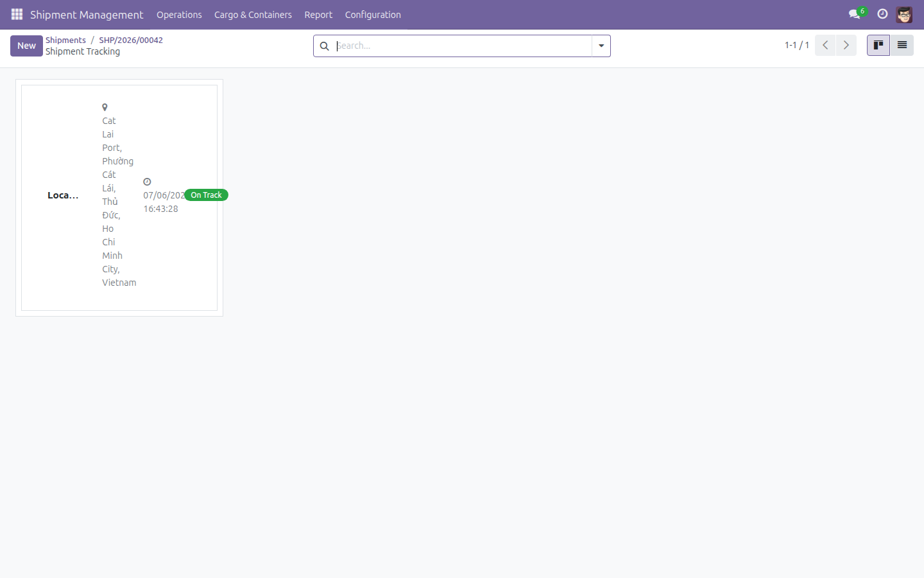Click the map pin icon on card

[x=105, y=107]
